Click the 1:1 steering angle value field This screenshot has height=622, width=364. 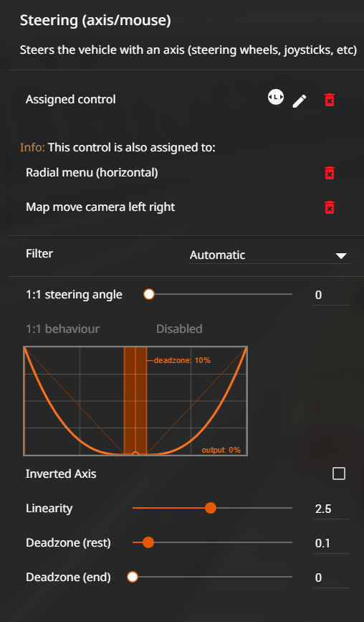click(x=332, y=295)
